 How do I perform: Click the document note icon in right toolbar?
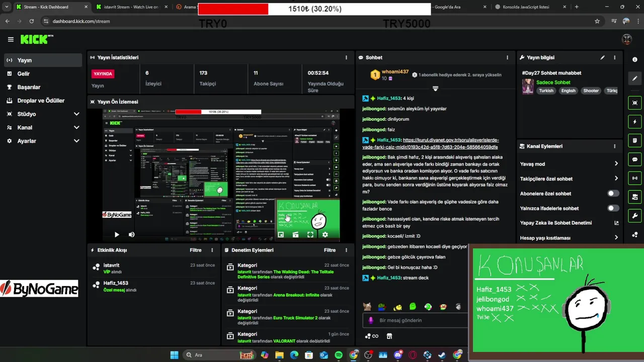point(635,140)
